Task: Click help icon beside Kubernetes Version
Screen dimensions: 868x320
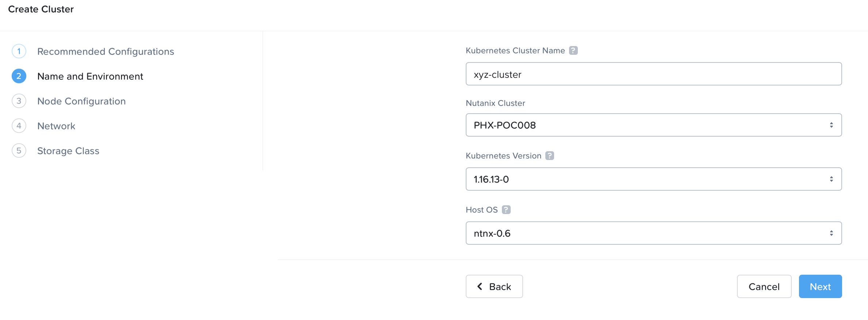Action: coord(550,156)
